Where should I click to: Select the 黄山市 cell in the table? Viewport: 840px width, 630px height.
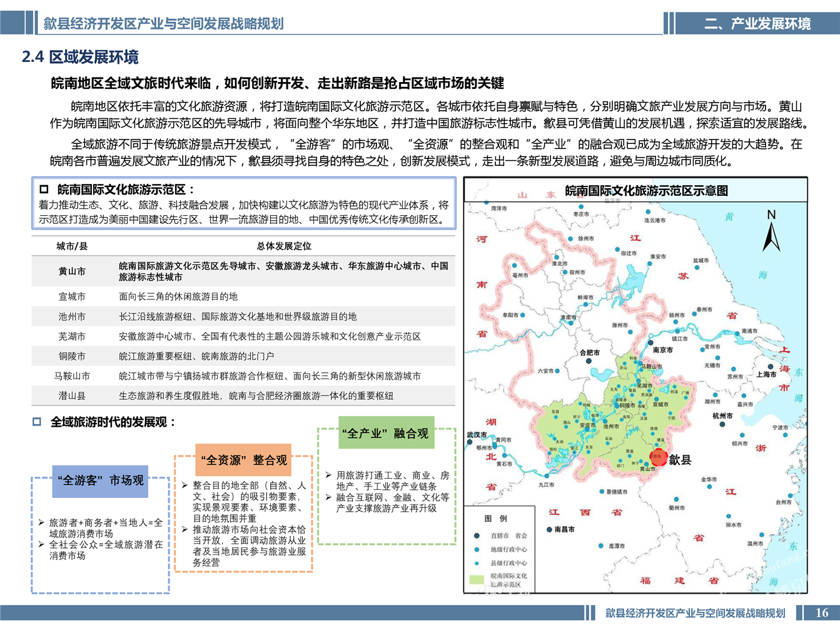[x=72, y=272]
